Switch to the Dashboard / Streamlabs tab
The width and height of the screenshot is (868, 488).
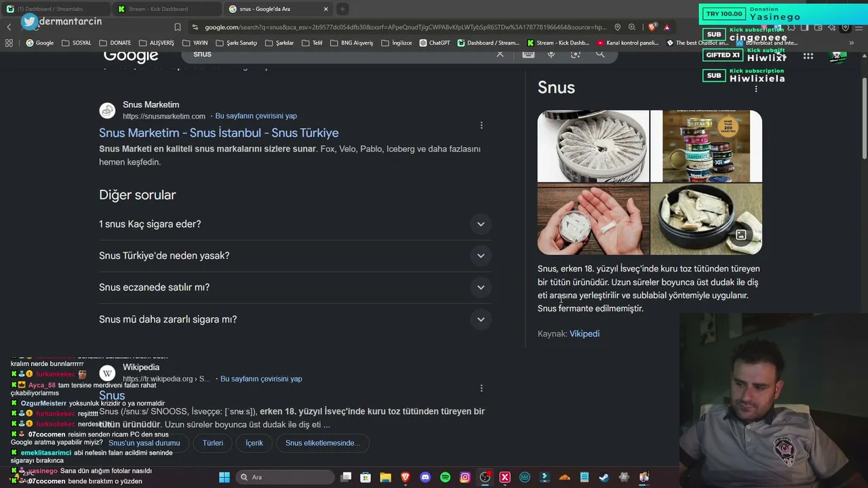pos(56,9)
